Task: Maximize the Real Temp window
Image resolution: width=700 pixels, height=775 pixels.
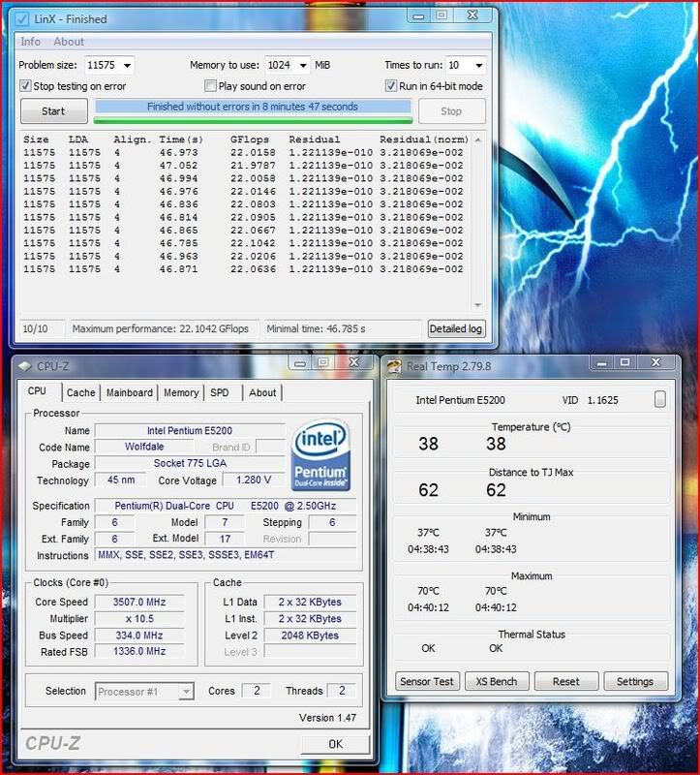Action: (624, 362)
